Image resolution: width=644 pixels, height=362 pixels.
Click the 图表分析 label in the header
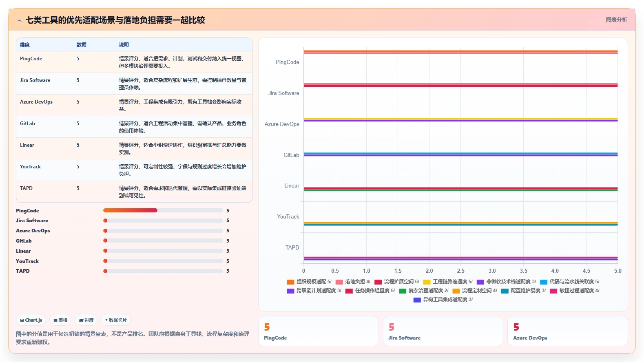(x=616, y=20)
